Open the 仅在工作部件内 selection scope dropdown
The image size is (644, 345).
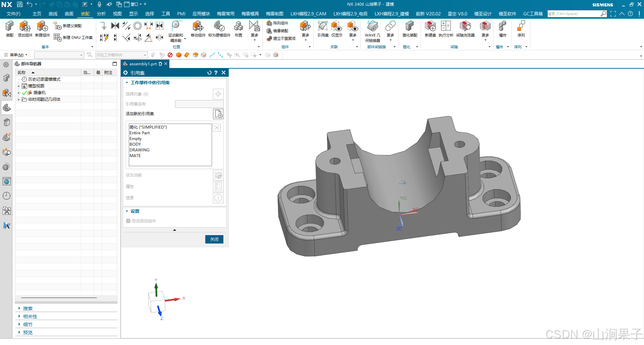tap(121, 55)
